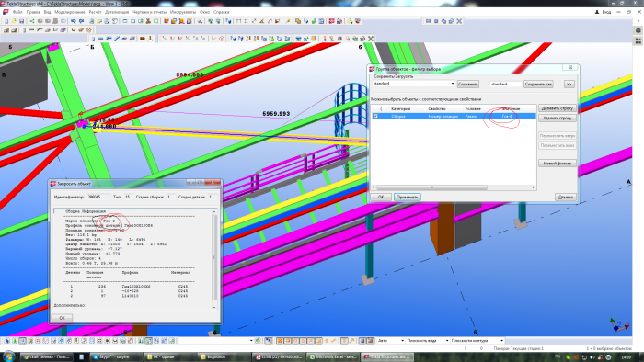Click fit work area icon in third toolbar

(x=371, y=39)
